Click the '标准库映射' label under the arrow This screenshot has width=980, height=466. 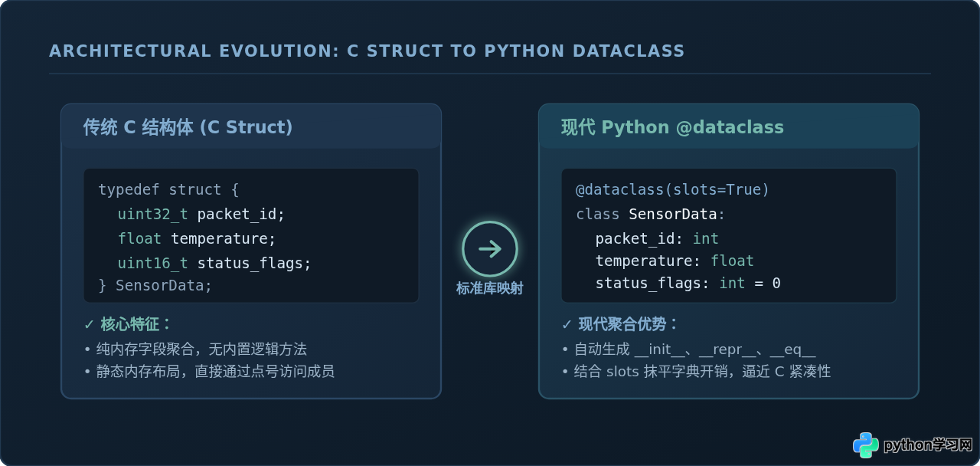pyautogui.click(x=490, y=288)
